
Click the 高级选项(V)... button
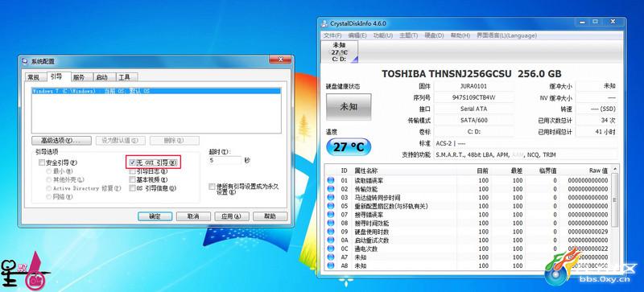tap(62, 141)
